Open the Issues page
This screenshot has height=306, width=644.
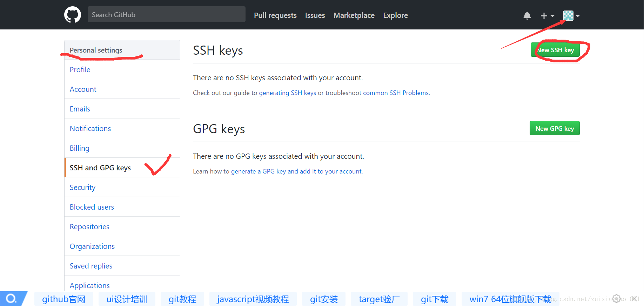point(315,15)
